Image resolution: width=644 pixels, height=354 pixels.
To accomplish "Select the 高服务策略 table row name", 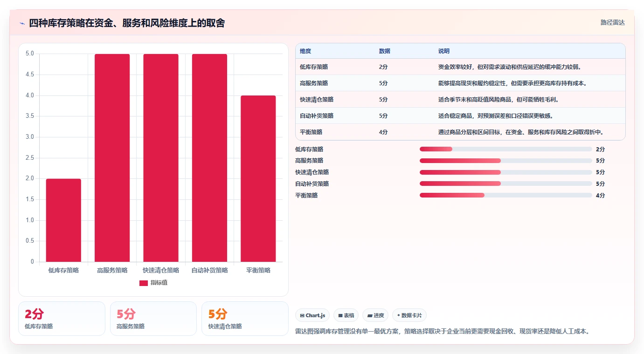I will pos(314,83).
